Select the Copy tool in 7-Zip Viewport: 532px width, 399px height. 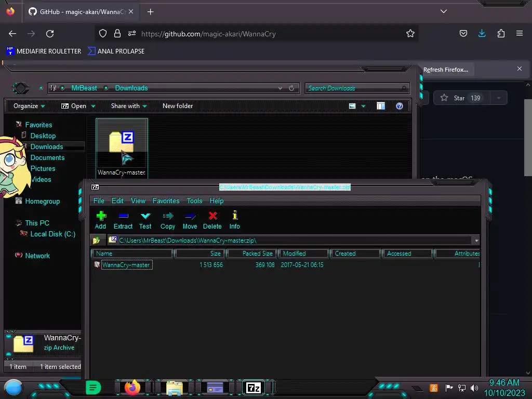(168, 220)
